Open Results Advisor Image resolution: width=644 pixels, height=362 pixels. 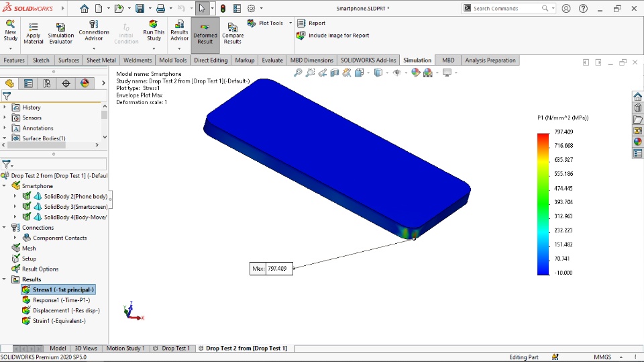(180, 30)
